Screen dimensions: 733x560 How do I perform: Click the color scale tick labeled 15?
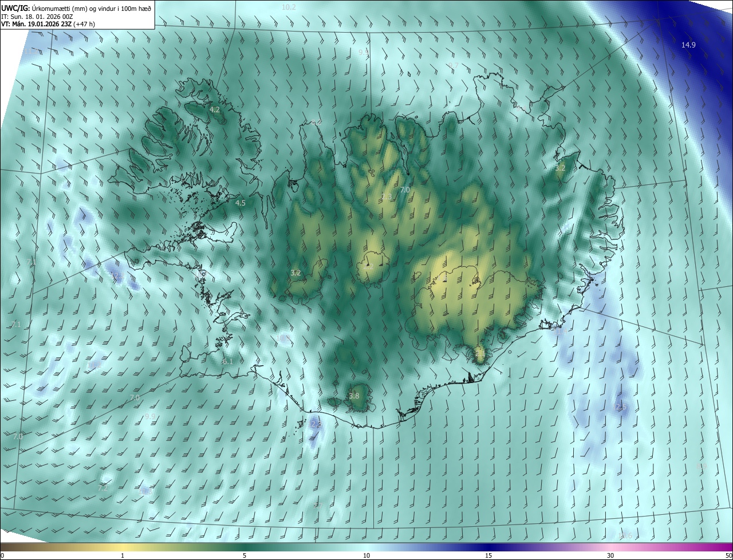[x=488, y=555]
